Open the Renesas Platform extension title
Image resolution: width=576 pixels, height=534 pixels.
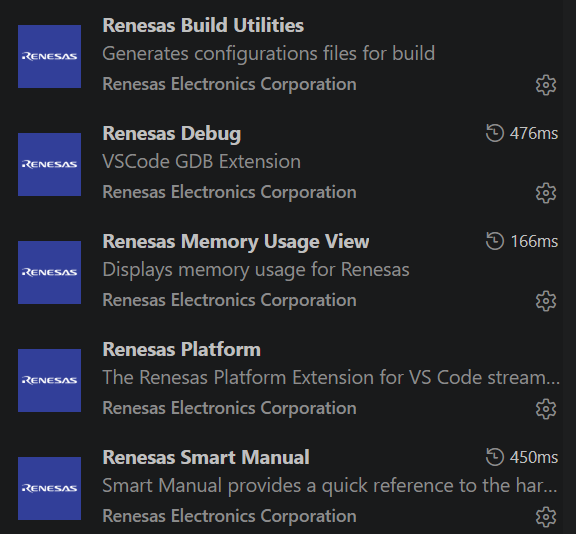tap(181, 349)
